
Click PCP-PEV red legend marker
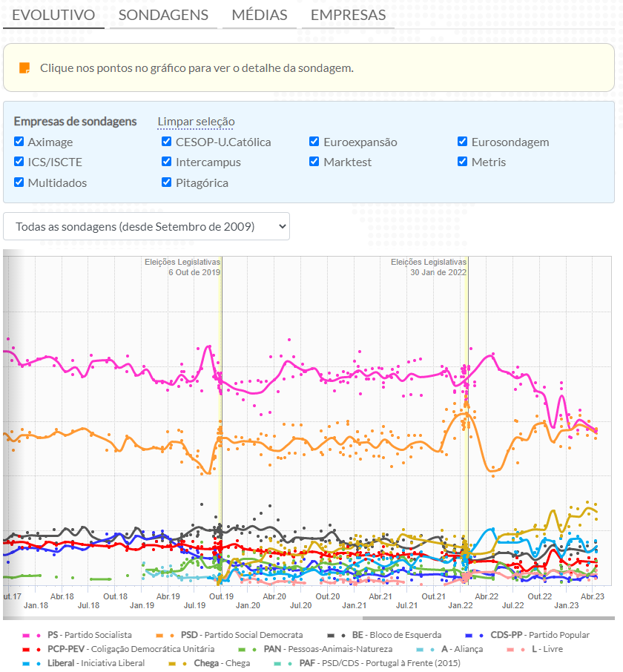32,649
